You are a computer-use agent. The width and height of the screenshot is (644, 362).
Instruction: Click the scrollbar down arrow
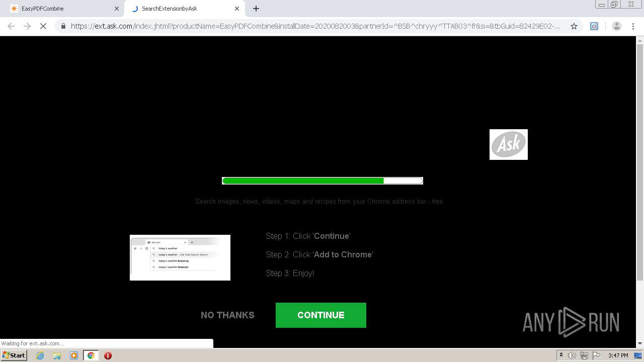point(640,343)
